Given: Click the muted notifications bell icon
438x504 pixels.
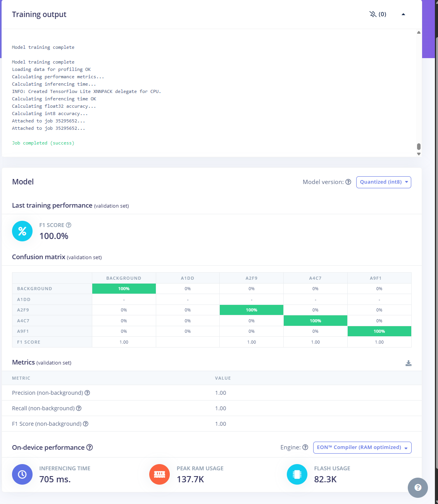Looking at the screenshot, I should (373, 14).
